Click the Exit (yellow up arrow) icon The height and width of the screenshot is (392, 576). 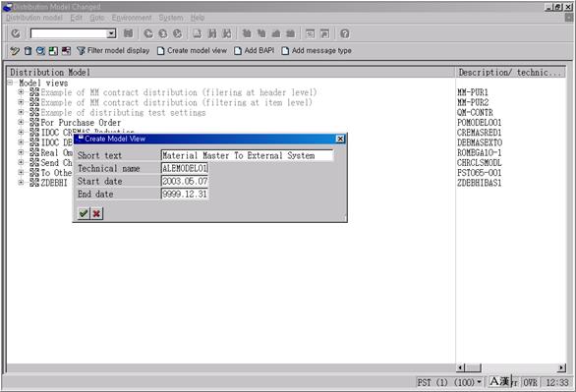coord(163,33)
